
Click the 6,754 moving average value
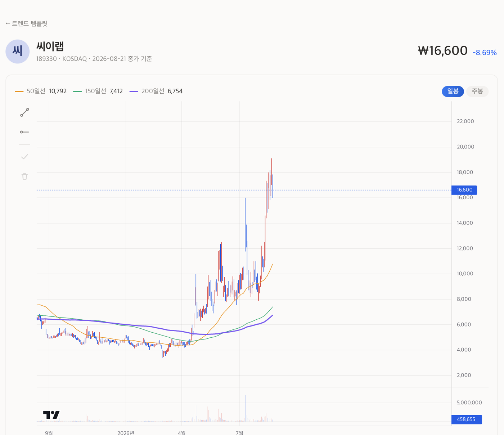tap(175, 91)
